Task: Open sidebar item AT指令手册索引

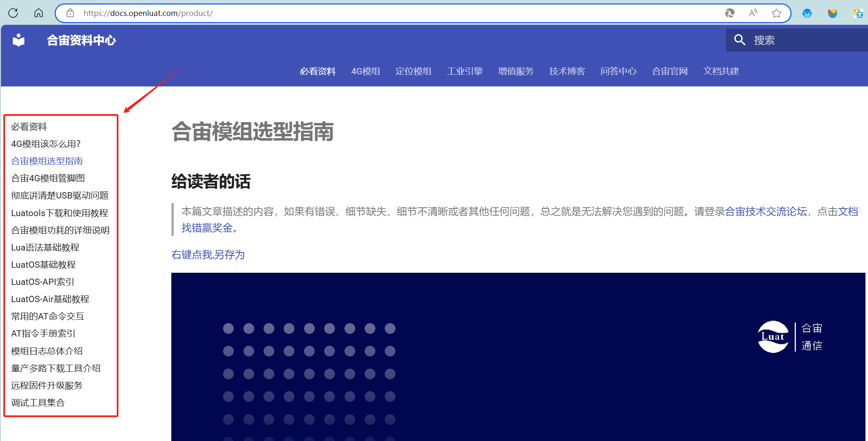Action: pos(43,334)
